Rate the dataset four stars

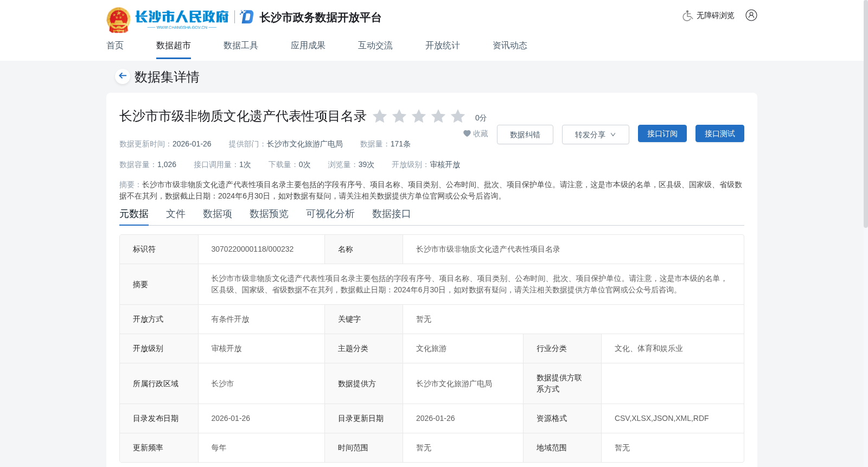point(438,116)
